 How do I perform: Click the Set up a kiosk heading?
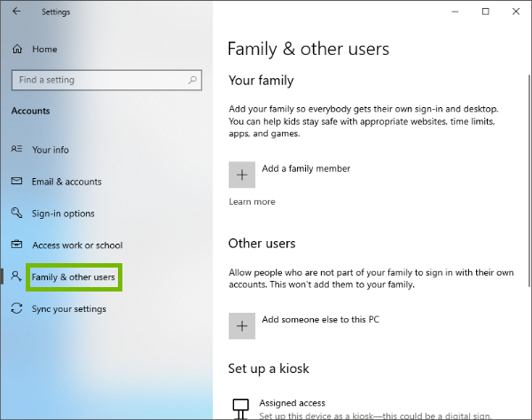coord(269,369)
